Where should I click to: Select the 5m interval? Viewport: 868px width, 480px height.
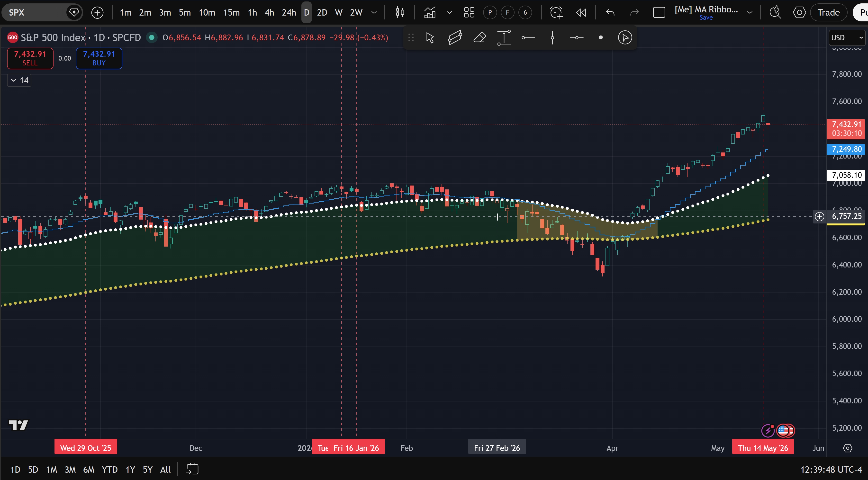185,13
